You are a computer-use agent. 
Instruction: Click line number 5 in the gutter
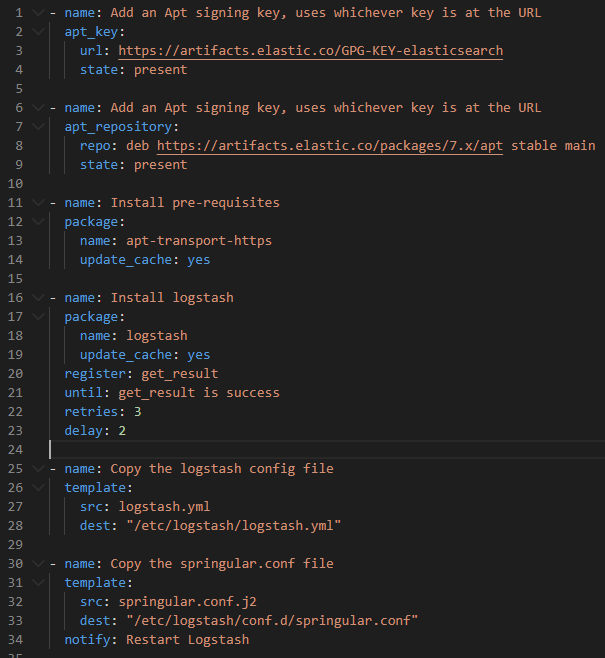(x=19, y=89)
